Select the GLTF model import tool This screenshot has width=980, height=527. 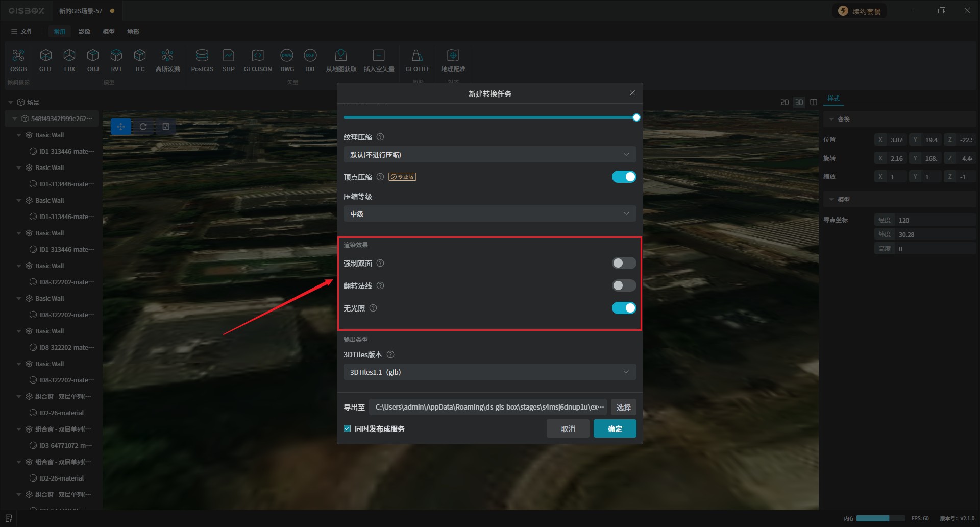click(x=46, y=55)
